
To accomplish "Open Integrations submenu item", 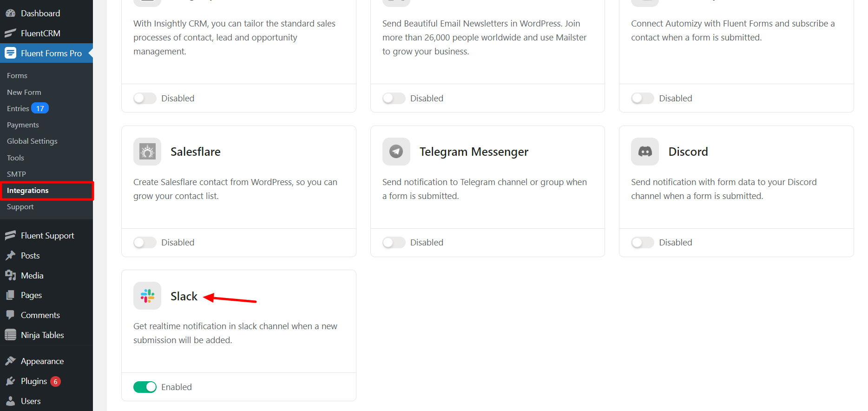I will coord(28,191).
